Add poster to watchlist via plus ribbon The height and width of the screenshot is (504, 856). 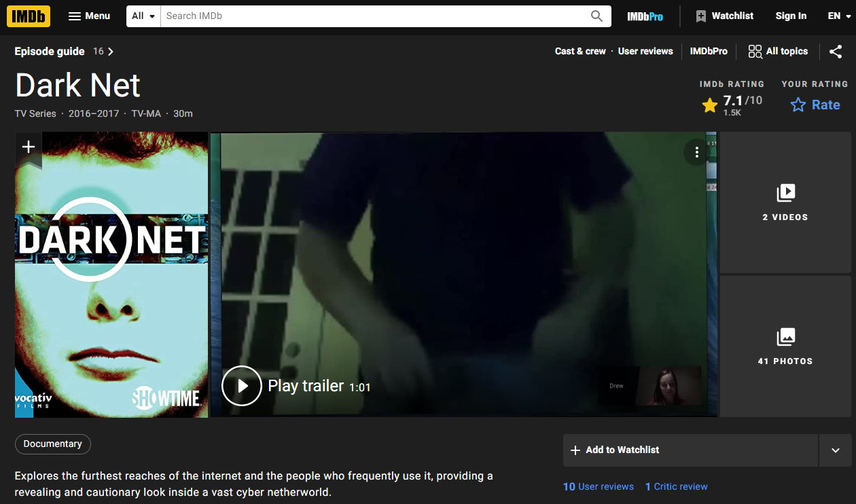pos(29,147)
